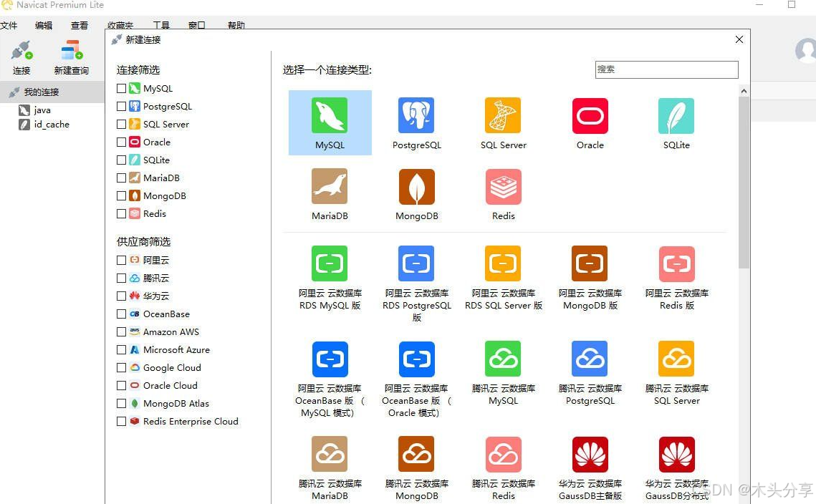Viewport: 816px width, 504px height.
Task: Tick the Redis Enterprise Cloud checkbox
Action: pyautogui.click(x=121, y=421)
